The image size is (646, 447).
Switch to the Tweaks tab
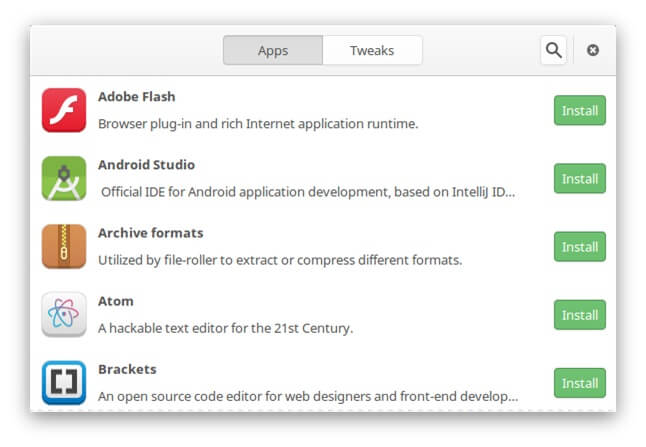[372, 50]
